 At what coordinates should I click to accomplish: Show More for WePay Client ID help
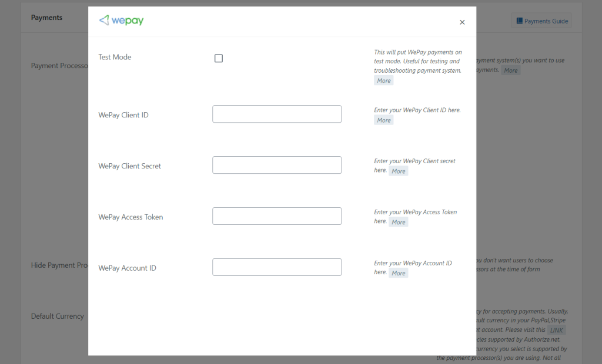pos(383,120)
